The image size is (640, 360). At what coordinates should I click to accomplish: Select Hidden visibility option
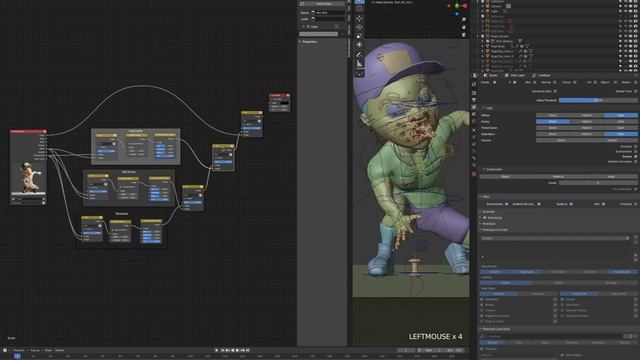point(558,282)
